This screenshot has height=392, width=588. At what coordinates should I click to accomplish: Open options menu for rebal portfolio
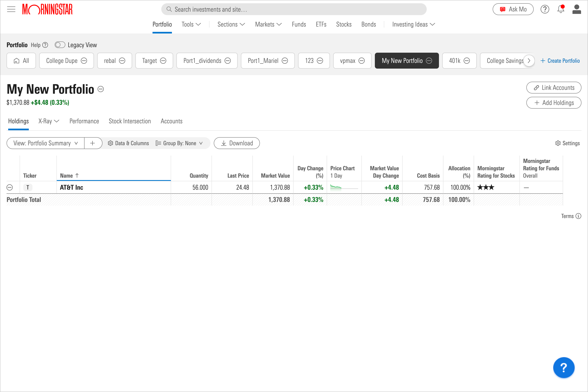pyautogui.click(x=122, y=61)
